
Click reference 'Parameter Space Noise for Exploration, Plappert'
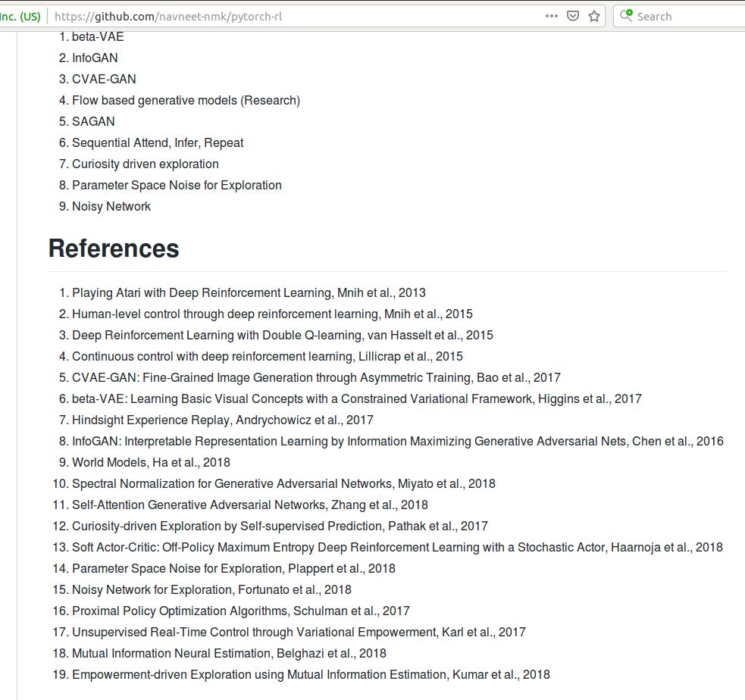(233, 568)
